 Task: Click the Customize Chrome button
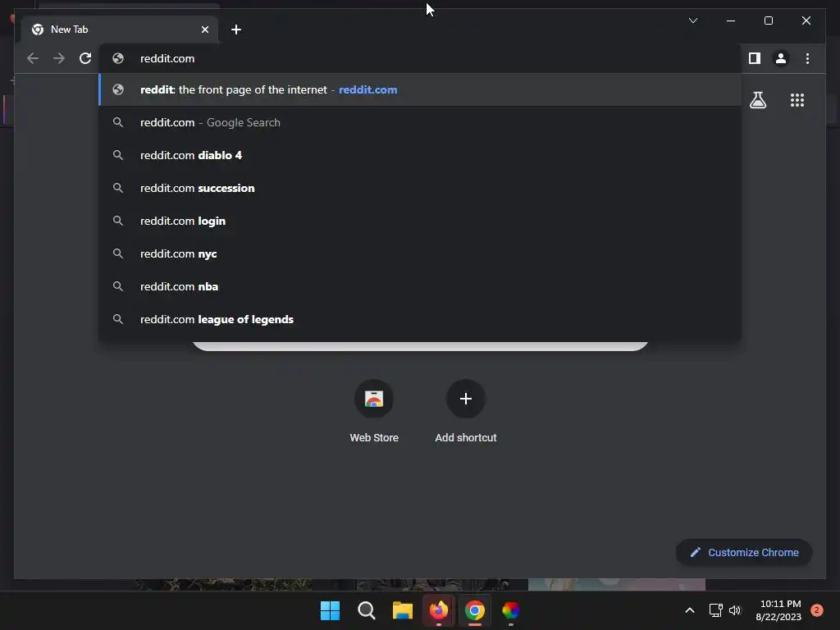744,552
